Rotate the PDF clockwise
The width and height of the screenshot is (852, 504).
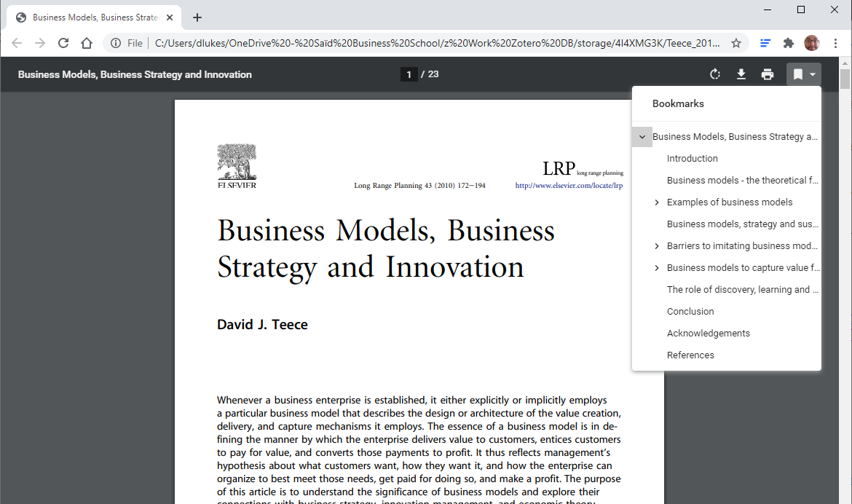point(715,74)
